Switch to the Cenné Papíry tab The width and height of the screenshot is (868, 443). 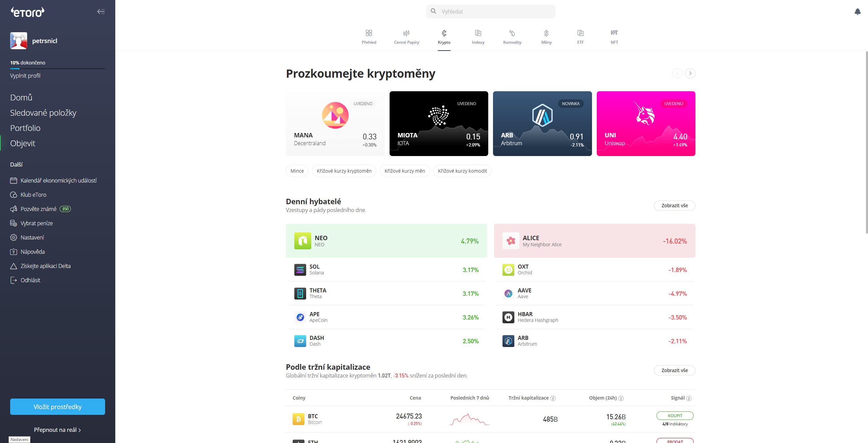(x=407, y=37)
